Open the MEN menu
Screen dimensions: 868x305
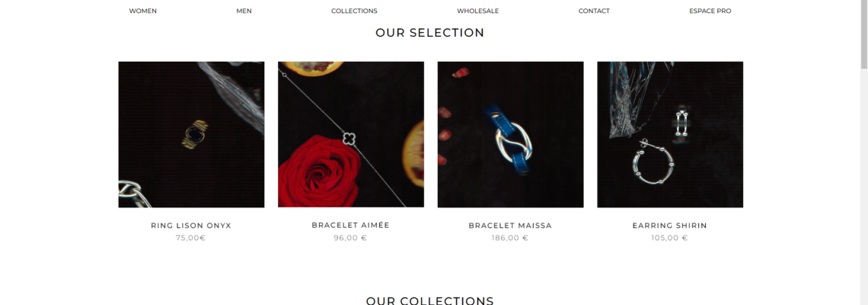244,11
